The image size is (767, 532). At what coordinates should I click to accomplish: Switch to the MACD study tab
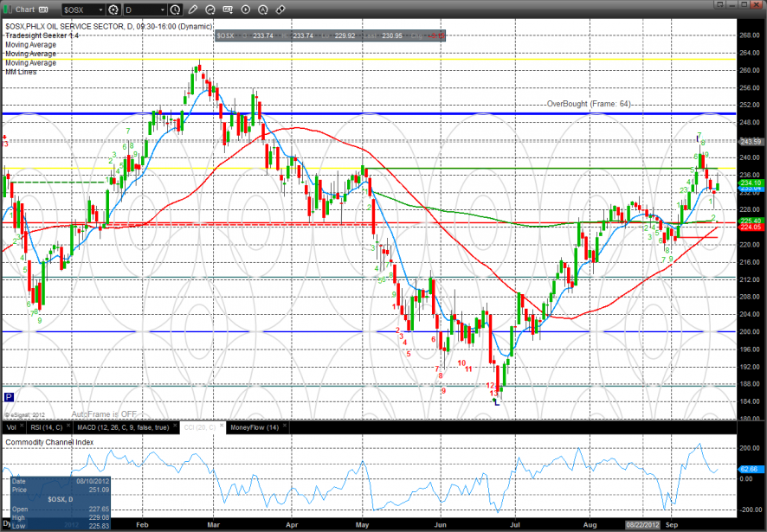click(x=123, y=427)
